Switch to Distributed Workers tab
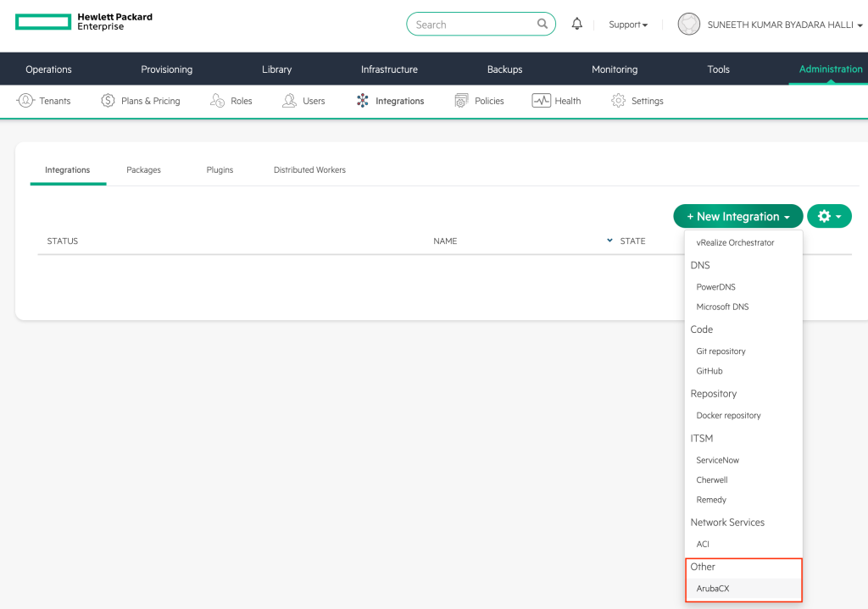 click(309, 170)
